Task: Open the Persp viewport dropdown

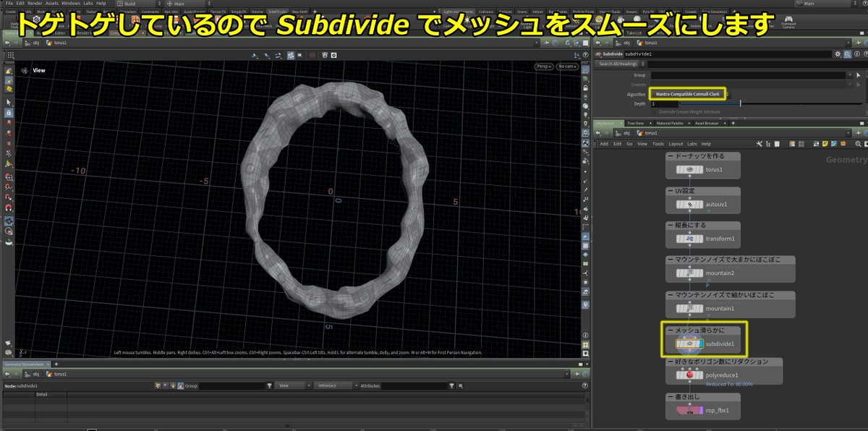Action: [x=544, y=67]
